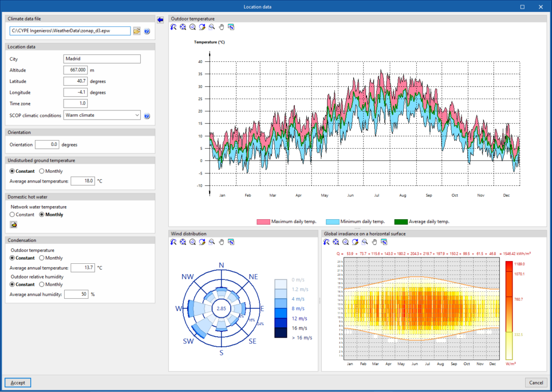Click the City input field containing Madrid

tap(102, 59)
